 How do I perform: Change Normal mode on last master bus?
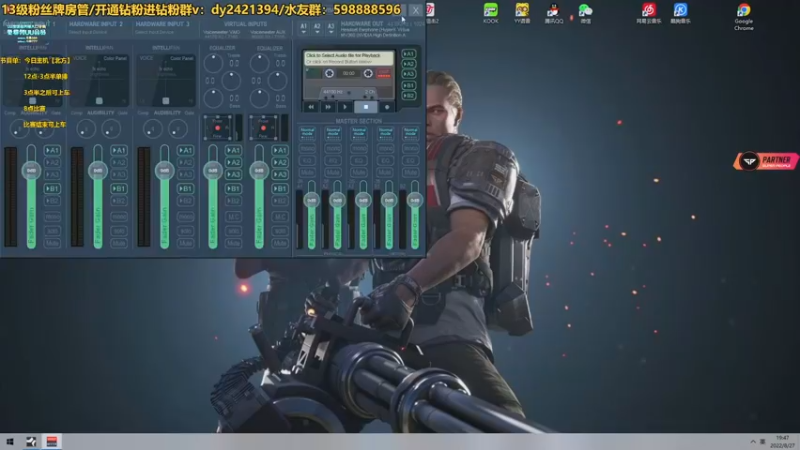pyautogui.click(x=411, y=133)
